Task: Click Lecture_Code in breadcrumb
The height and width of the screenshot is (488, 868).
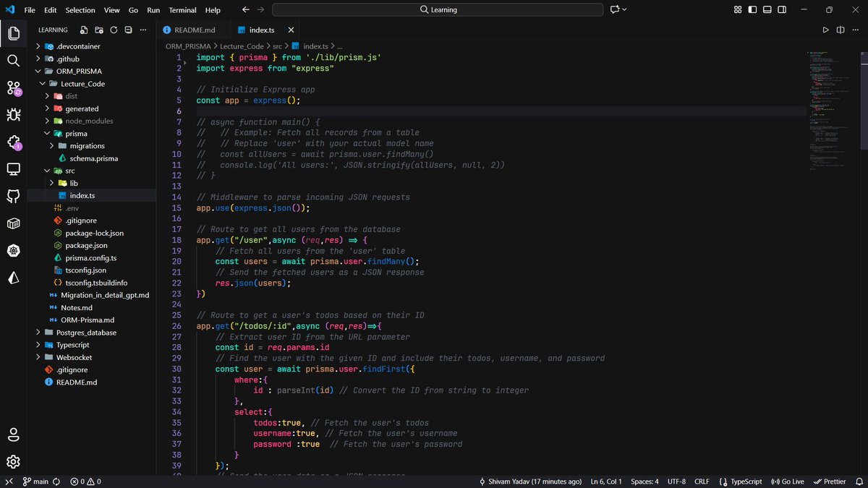Action: click(x=242, y=46)
